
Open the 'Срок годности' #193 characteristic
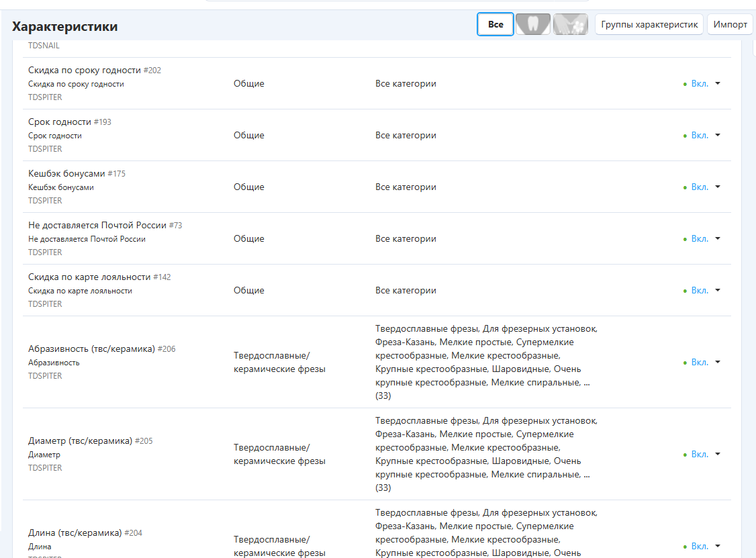click(60, 122)
